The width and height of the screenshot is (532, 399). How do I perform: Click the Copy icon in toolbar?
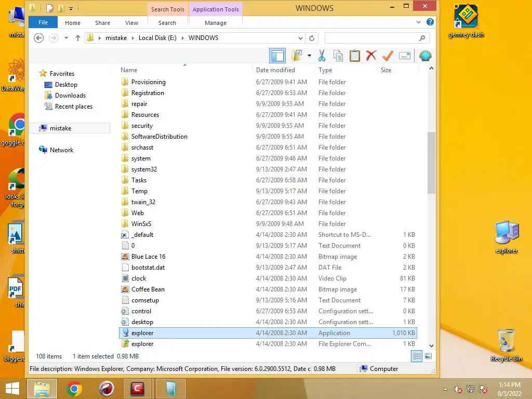338,56
